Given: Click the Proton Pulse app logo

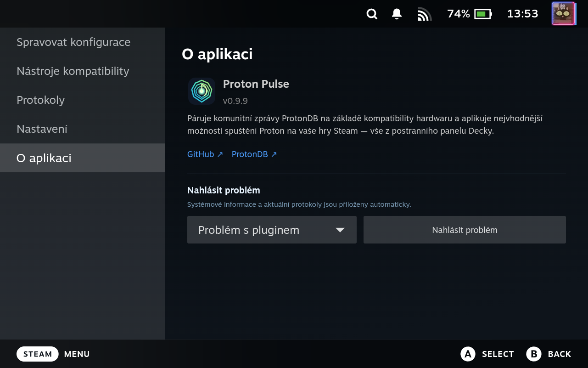Looking at the screenshot, I should click(202, 91).
